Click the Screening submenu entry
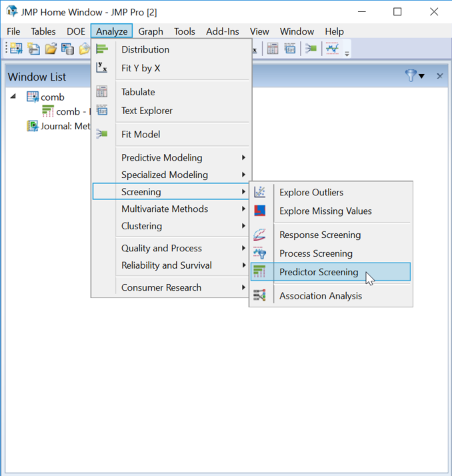The height and width of the screenshot is (476, 452). (x=171, y=191)
